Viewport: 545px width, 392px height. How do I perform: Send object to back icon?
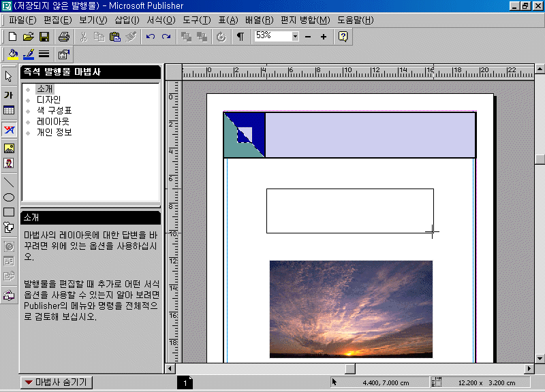pos(202,37)
